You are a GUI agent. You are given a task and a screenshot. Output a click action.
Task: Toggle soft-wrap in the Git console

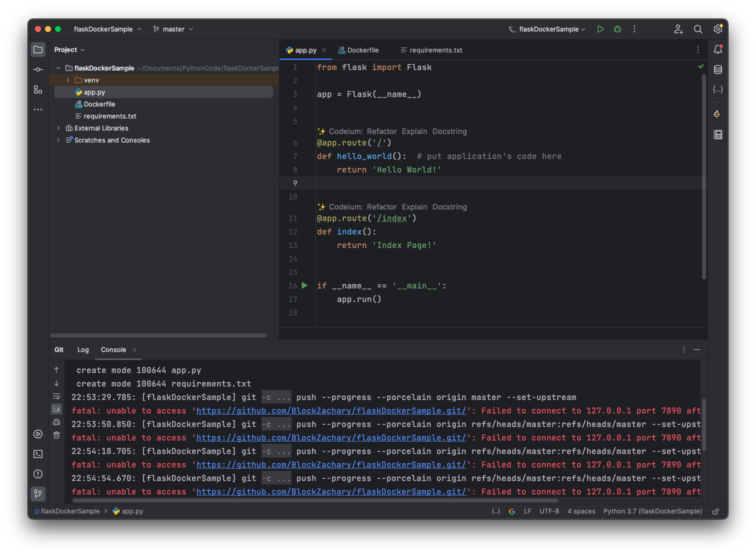56,396
